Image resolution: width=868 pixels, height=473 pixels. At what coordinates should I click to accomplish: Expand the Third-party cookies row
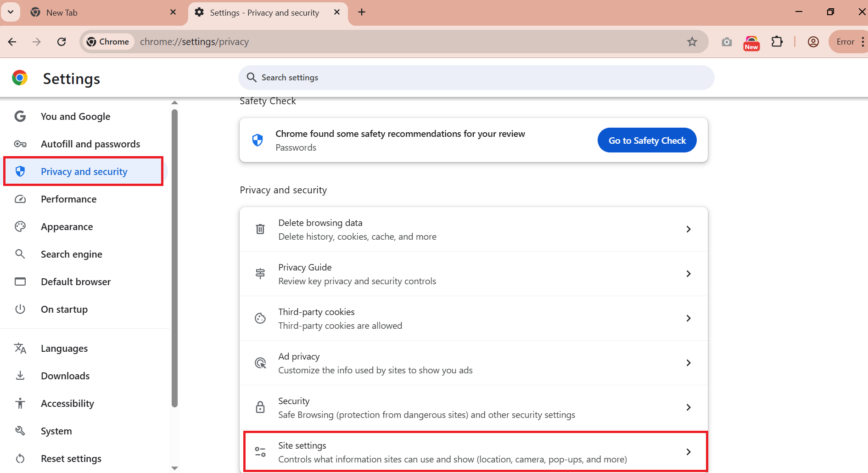click(473, 318)
